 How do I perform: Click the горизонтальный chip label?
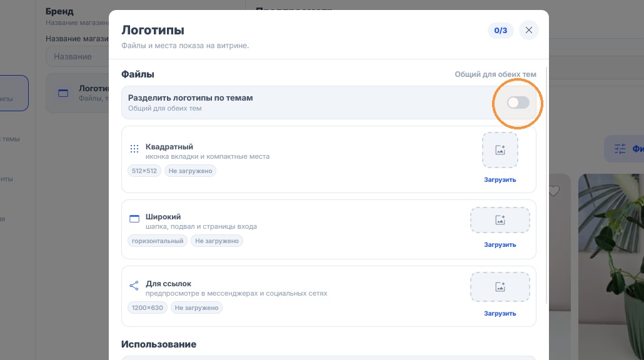tap(158, 241)
